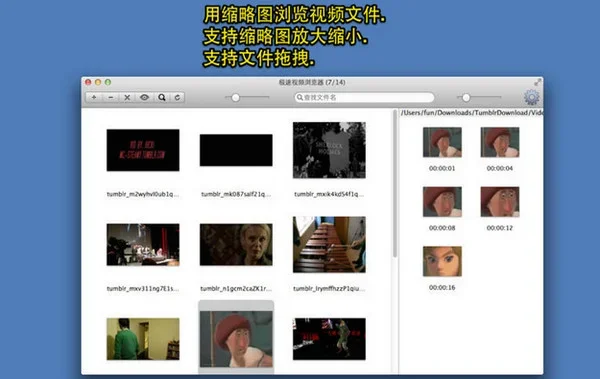The width and height of the screenshot is (600, 379).
Task: Click the file name tumblr_lrymffhzzP1qiu...
Action: (x=329, y=288)
